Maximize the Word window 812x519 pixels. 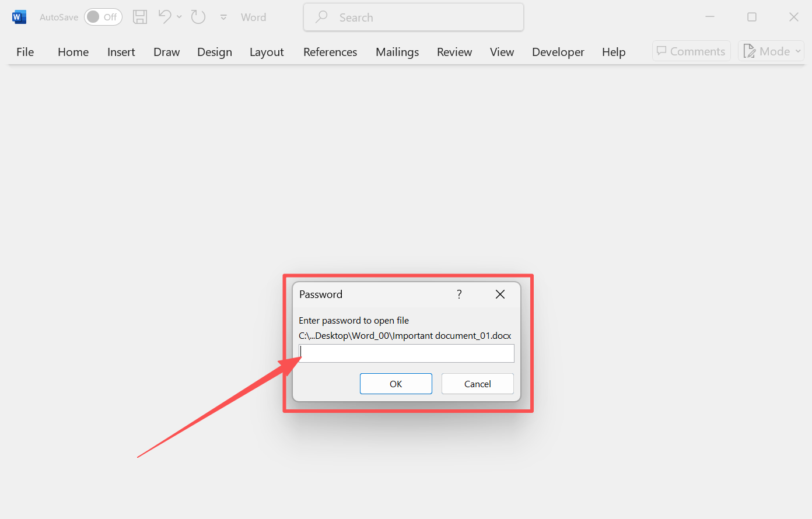click(x=752, y=17)
